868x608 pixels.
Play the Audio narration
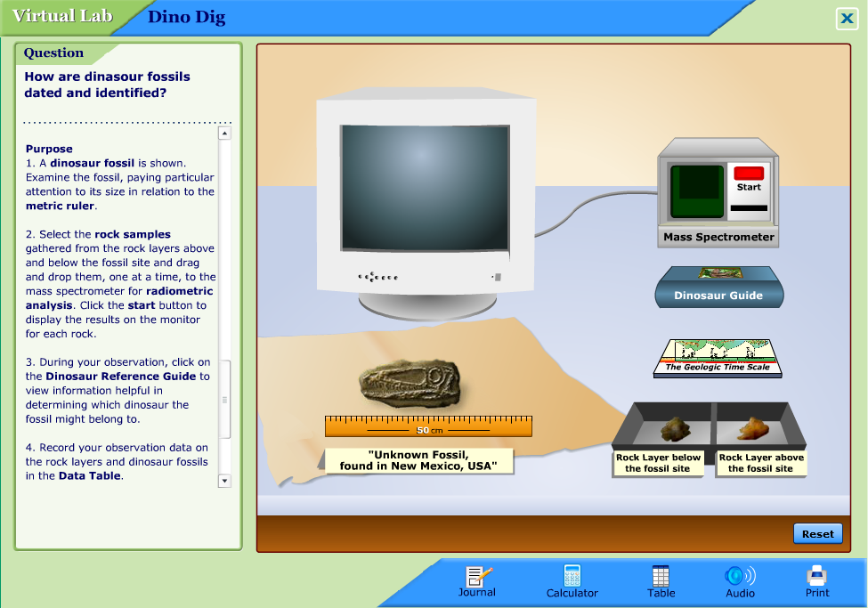click(740, 580)
